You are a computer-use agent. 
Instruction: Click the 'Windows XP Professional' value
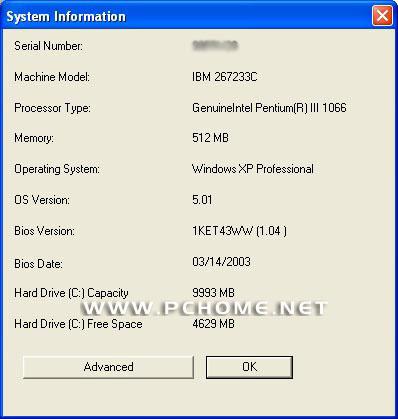pos(253,169)
